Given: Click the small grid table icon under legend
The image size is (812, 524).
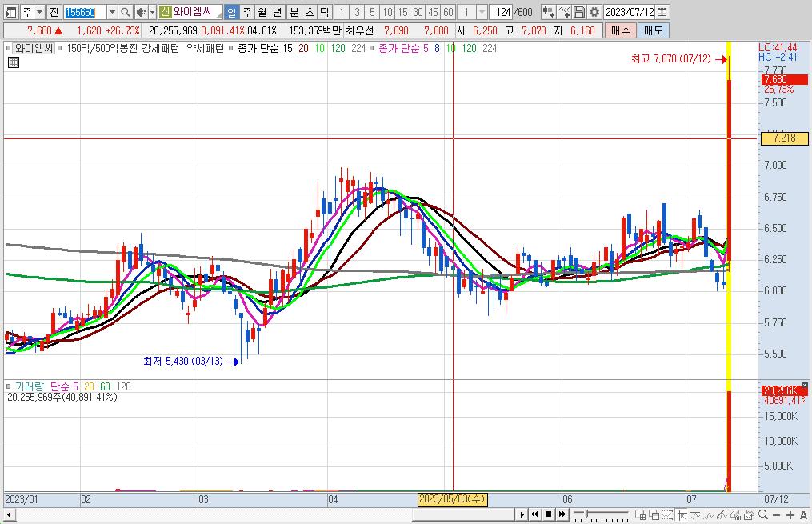Looking at the screenshot, I should pyautogui.click(x=14, y=62).
